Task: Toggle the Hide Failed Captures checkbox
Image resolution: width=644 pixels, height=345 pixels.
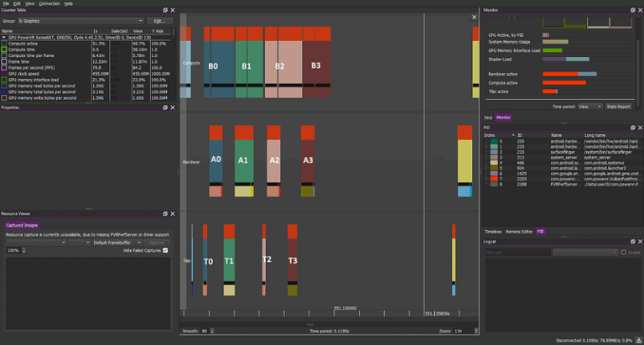Action: pyautogui.click(x=165, y=250)
